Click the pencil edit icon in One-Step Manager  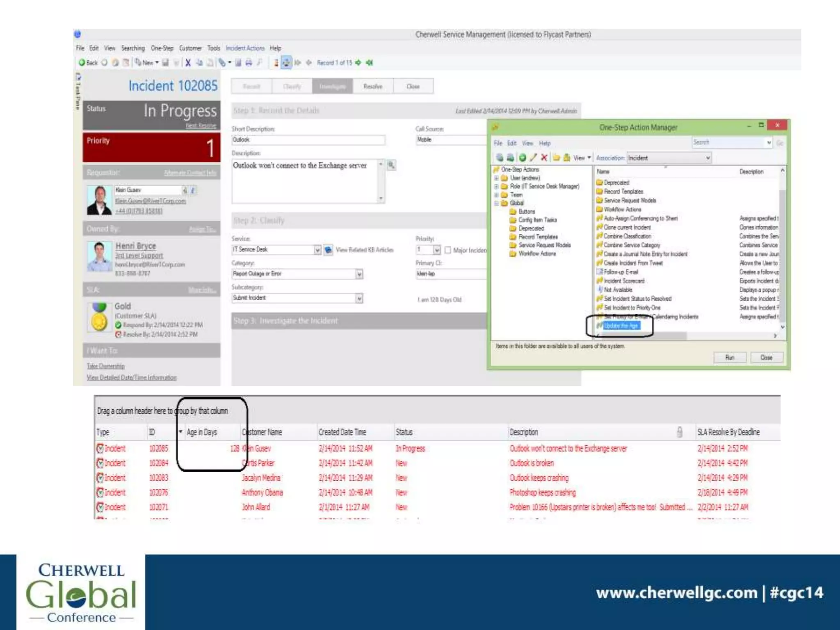533,157
